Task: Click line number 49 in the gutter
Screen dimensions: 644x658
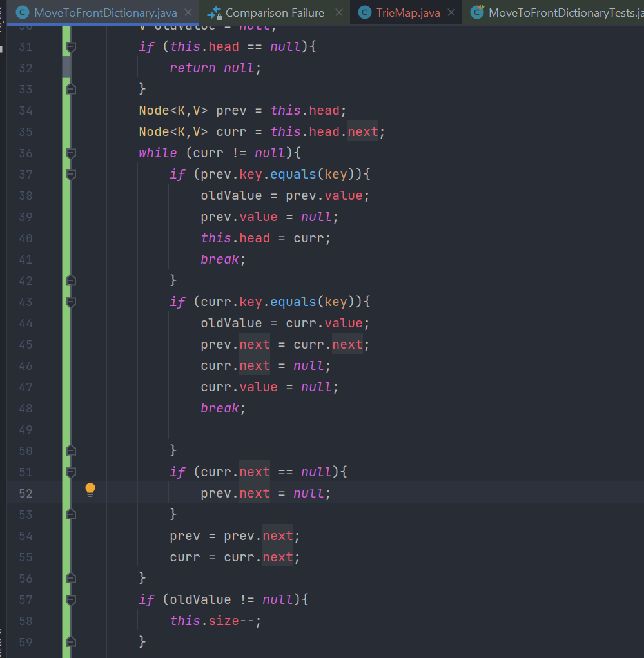Action: pos(26,430)
